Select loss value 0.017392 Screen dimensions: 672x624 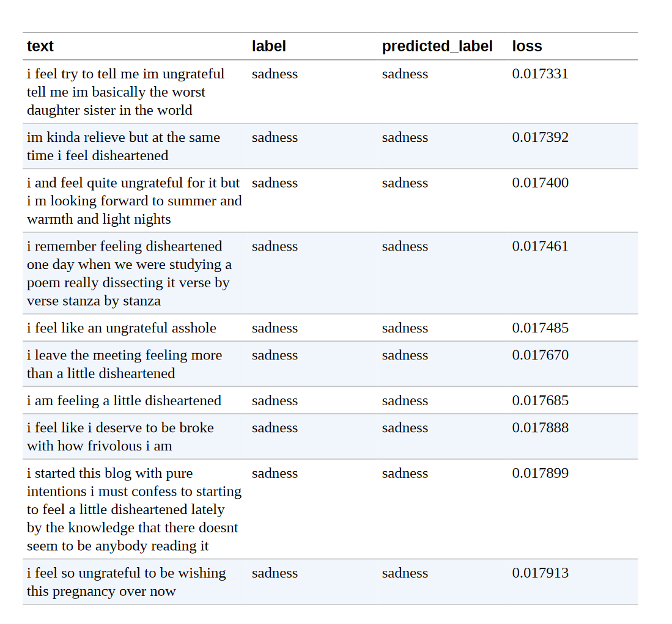click(540, 137)
